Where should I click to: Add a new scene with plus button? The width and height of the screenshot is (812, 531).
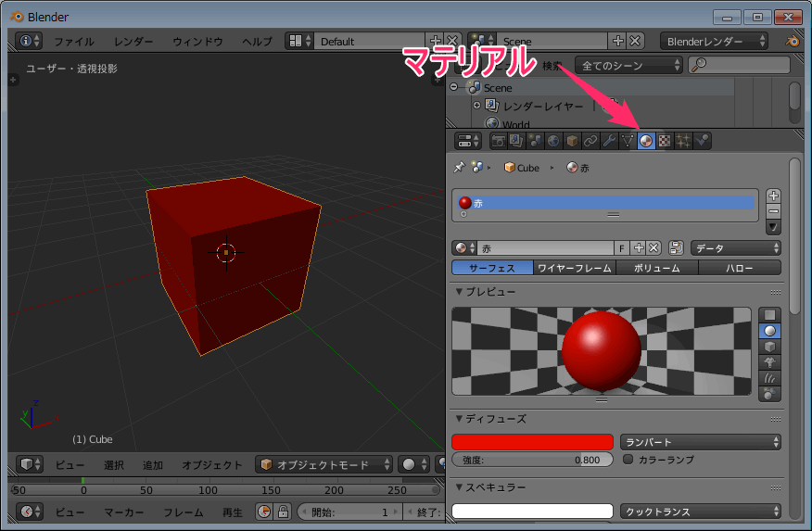tap(617, 41)
